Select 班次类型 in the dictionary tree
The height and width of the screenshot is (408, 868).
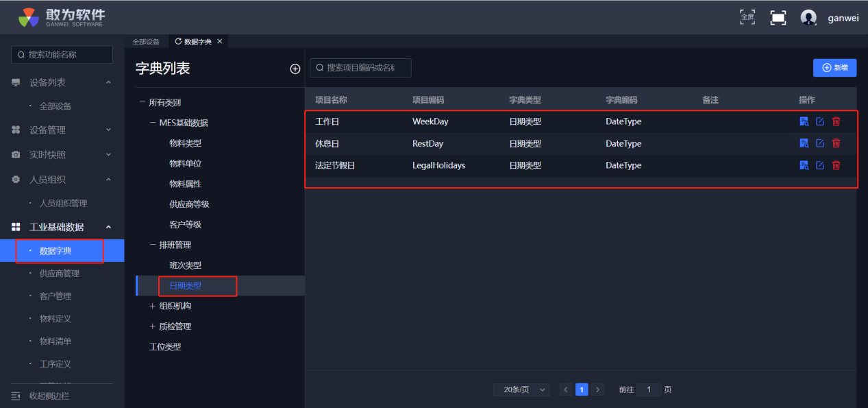click(185, 265)
